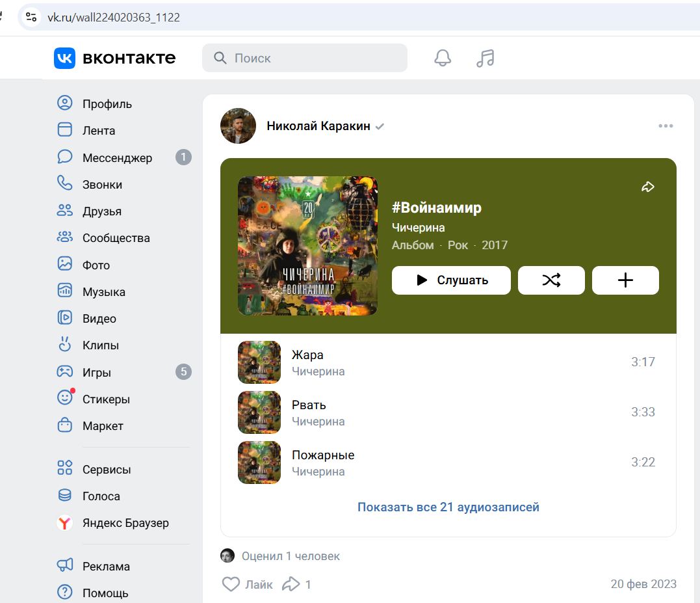Click the Друзья people icon
700x603 pixels.
tap(65, 210)
